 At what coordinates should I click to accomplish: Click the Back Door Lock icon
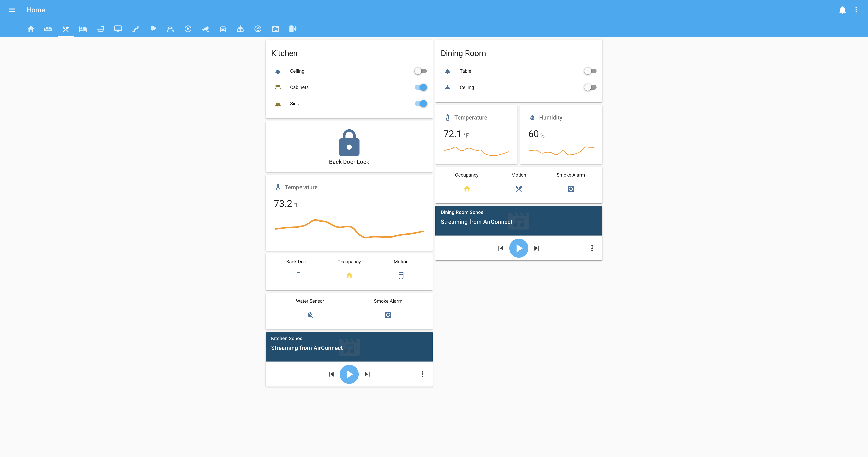(349, 143)
